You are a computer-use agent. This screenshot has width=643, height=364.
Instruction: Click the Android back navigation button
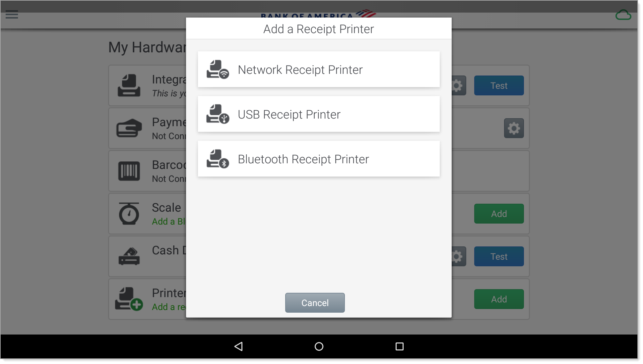238,346
